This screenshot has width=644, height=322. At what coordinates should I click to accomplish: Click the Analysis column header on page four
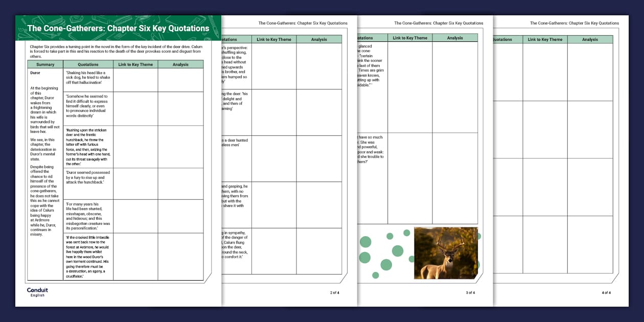(x=590, y=39)
